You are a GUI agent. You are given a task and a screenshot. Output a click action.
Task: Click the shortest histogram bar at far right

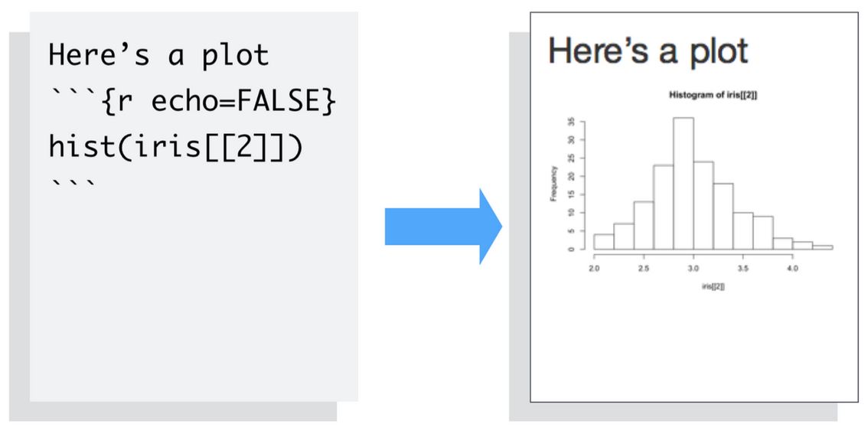pos(822,247)
